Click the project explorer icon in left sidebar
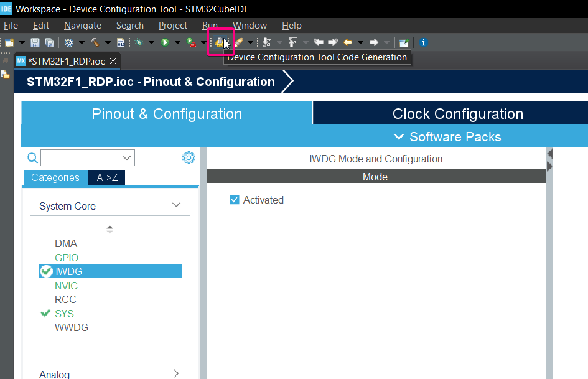Viewport: 588px width, 379px height. pos(5,74)
